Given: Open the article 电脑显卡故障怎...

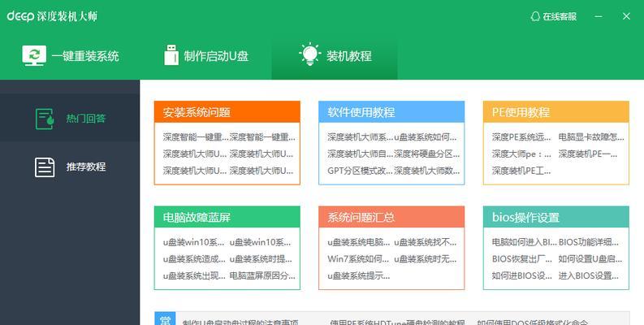Looking at the screenshot, I should [591, 137].
